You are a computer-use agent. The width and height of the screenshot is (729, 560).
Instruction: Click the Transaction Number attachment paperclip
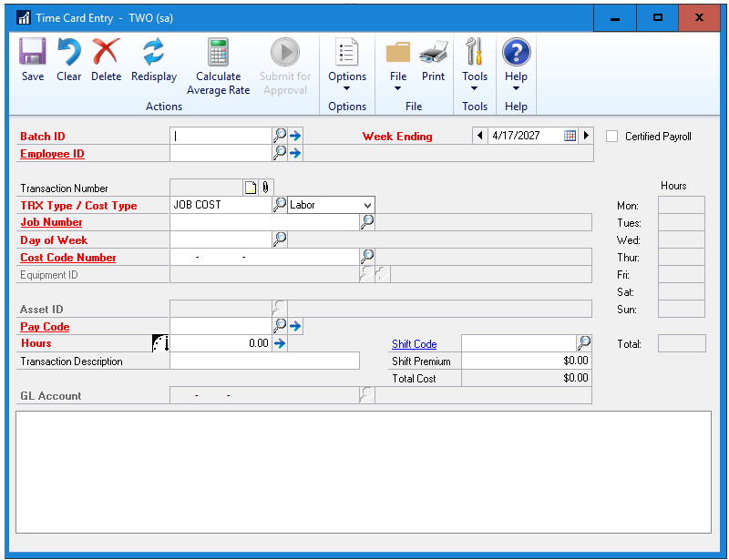click(265, 188)
